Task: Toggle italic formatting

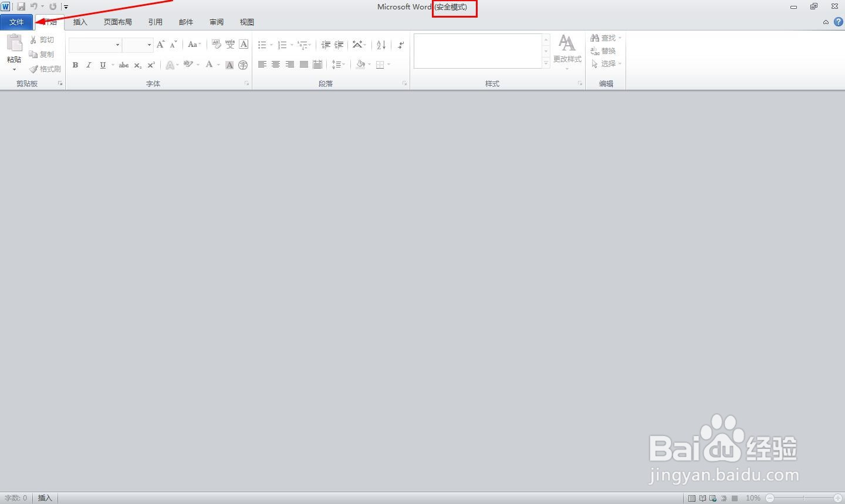Action: pyautogui.click(x=89, y=65)
